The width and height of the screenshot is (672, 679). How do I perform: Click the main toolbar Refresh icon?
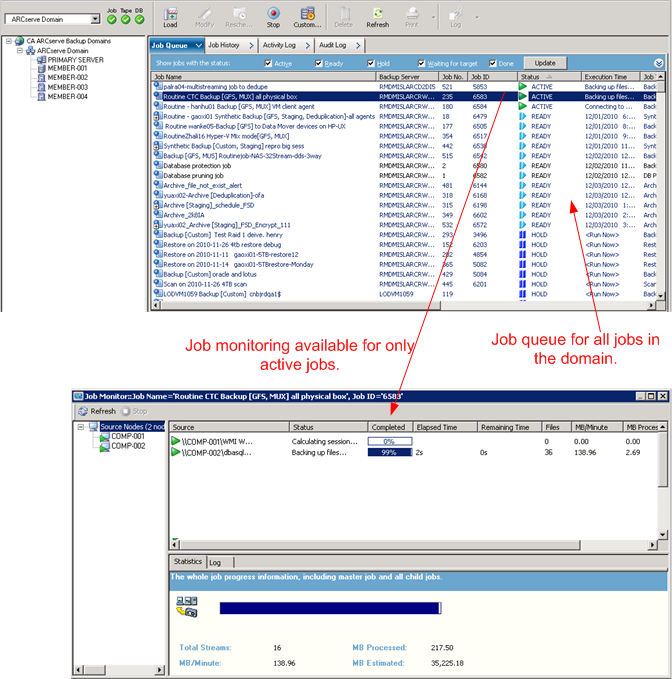point(377,17)
